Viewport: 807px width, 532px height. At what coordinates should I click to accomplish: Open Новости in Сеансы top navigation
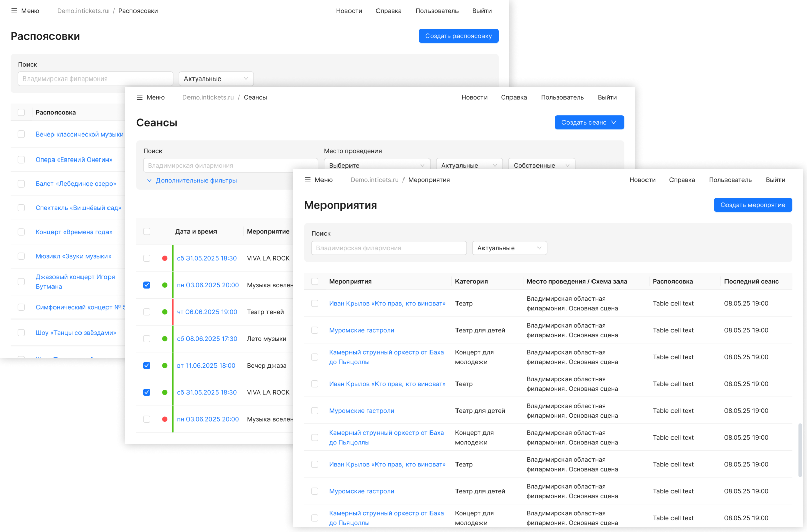point(474,97)
